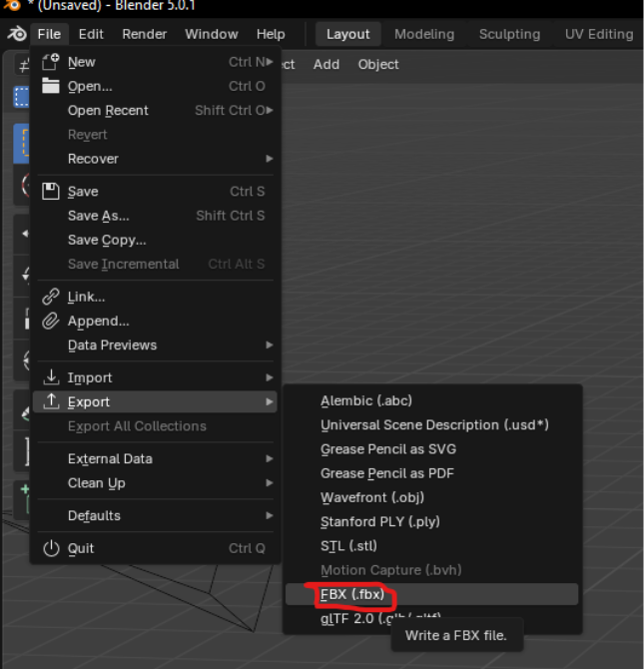Click the Save floppy disk icon
The image size is (644, 669).
[51, 191]
